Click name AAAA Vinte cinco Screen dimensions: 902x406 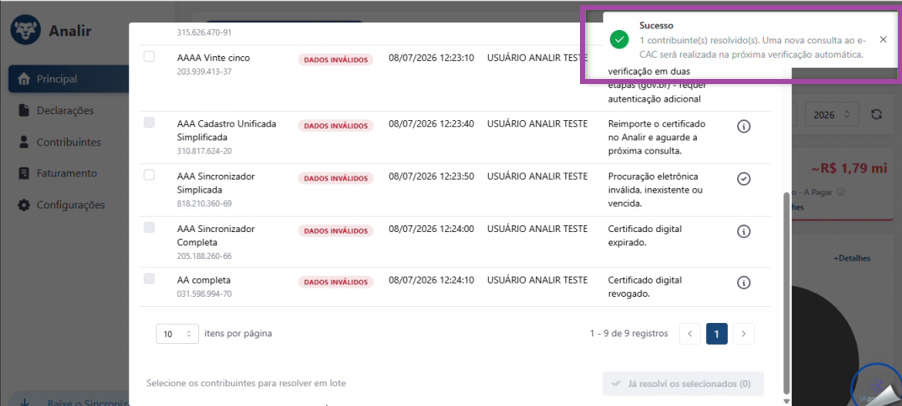(x=213, y=58)
